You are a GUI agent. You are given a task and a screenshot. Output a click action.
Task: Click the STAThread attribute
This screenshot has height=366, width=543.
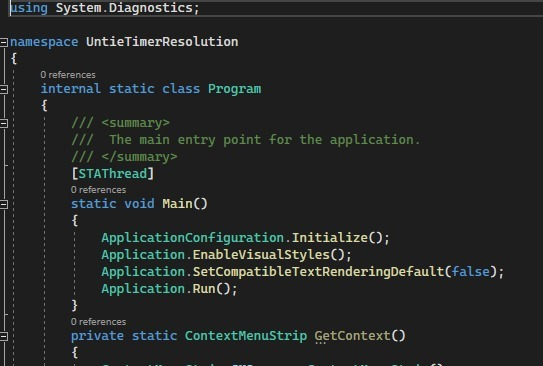(x=113, y=173)
